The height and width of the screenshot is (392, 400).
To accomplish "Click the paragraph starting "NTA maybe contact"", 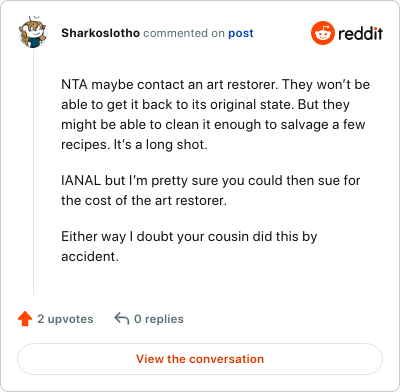I will [215, 114].
